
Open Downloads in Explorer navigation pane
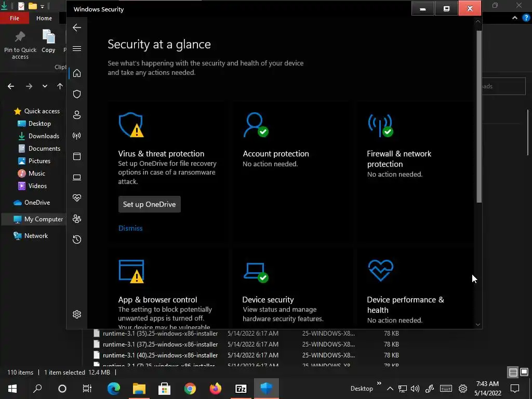(x=38, y=136)
